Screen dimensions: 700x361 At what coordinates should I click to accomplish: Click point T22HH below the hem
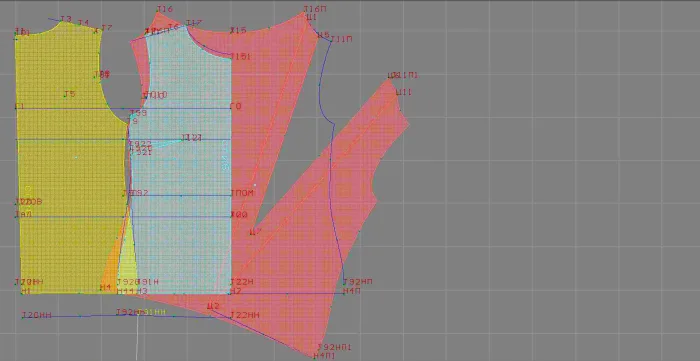point(245,315)
